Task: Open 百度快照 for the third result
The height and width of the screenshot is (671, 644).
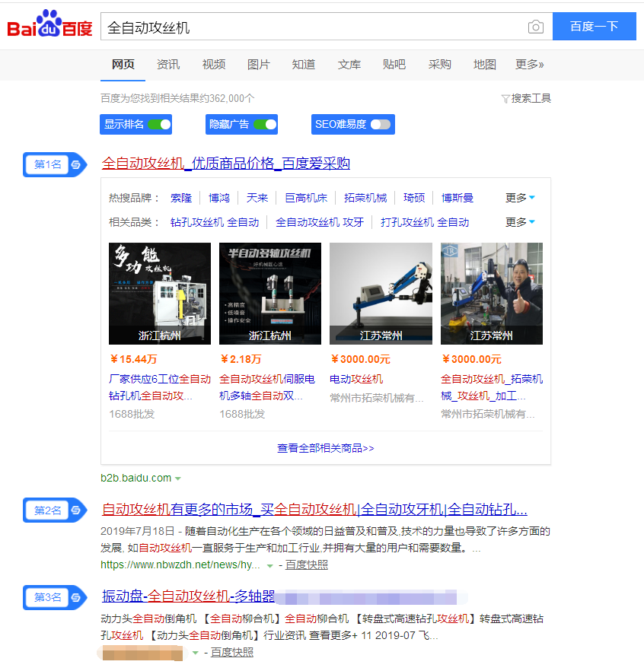Action: 232,653
